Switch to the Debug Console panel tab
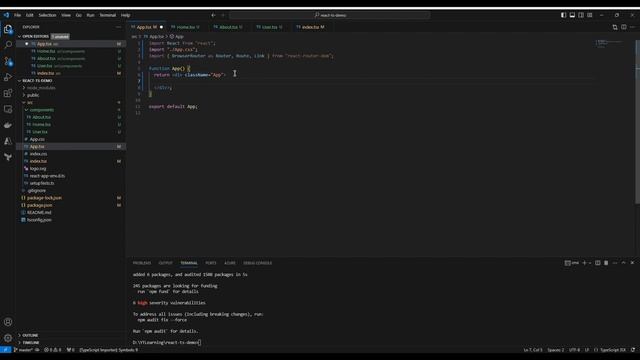Screen dimensions: 640x360 pos(257,263)
